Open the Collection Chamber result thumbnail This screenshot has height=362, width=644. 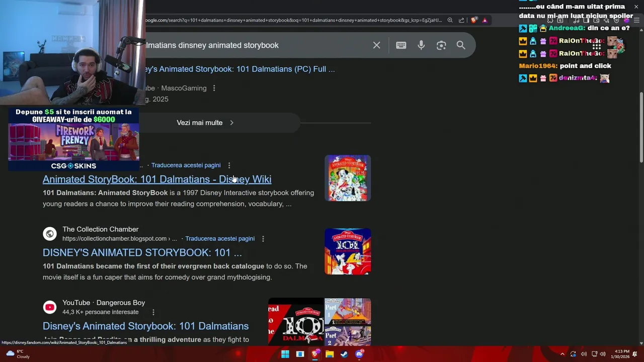pyautogui.click(x=348, y=251)
